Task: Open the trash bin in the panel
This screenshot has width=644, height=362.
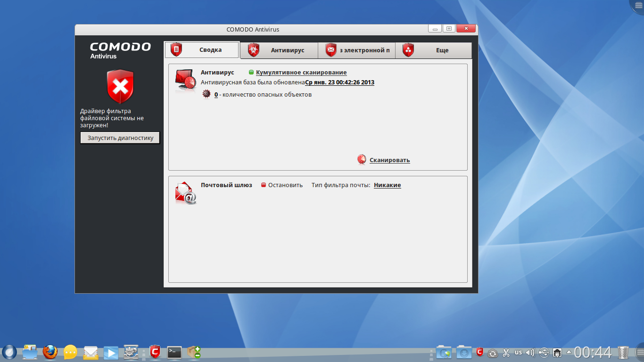Action: tap(623, 352)
